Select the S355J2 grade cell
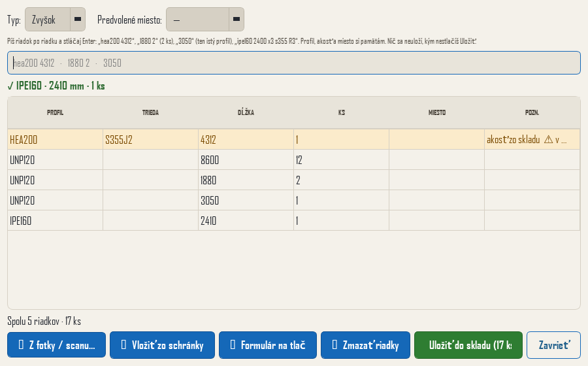Screen dimensions: 588x366 click(x=150, y=140)
